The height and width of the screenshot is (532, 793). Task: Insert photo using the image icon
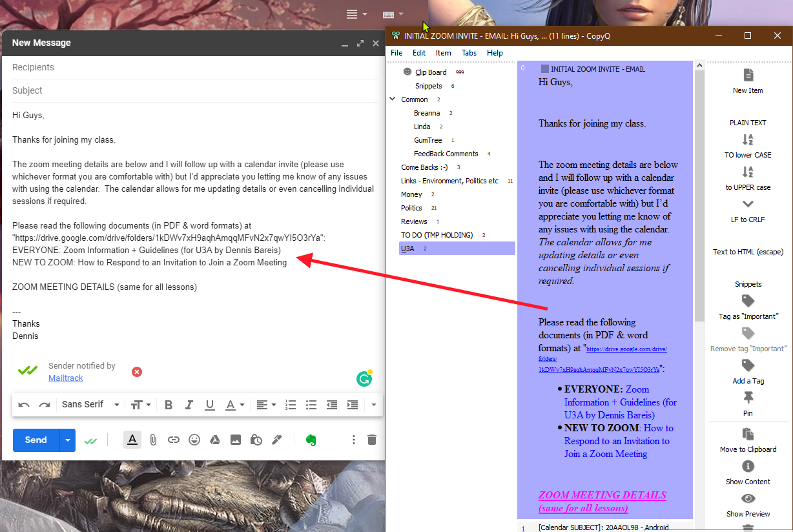point(236,440)
